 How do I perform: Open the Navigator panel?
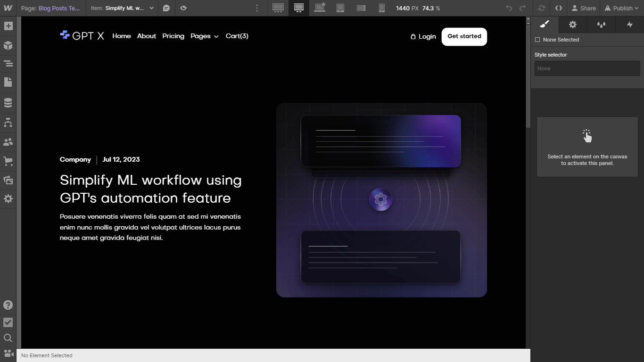(x=8, y=63)
